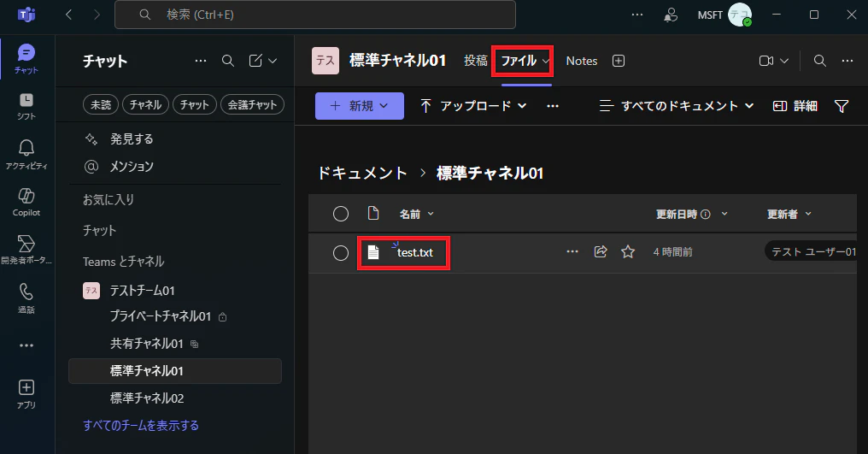Expand the Files tab chevron
The image size is (868, 454).
coord(545,61)
